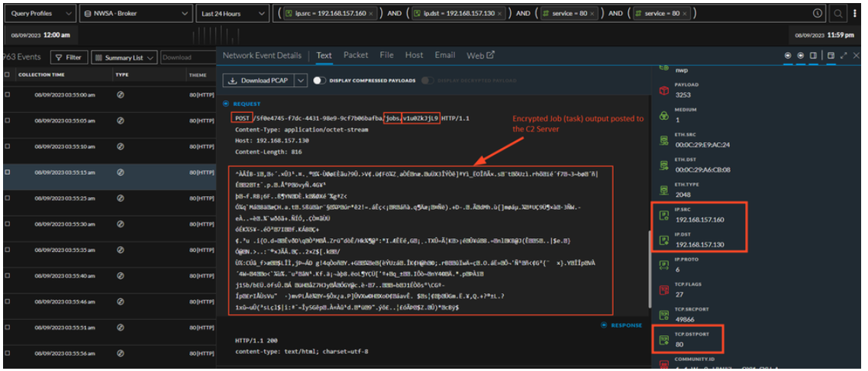Click the Download PCAP button
Screen dimensions: 868x371
(257, 80)
